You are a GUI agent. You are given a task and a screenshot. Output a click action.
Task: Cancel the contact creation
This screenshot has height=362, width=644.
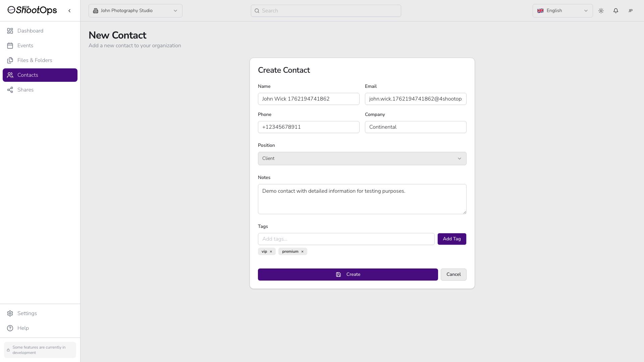(453, 275)
